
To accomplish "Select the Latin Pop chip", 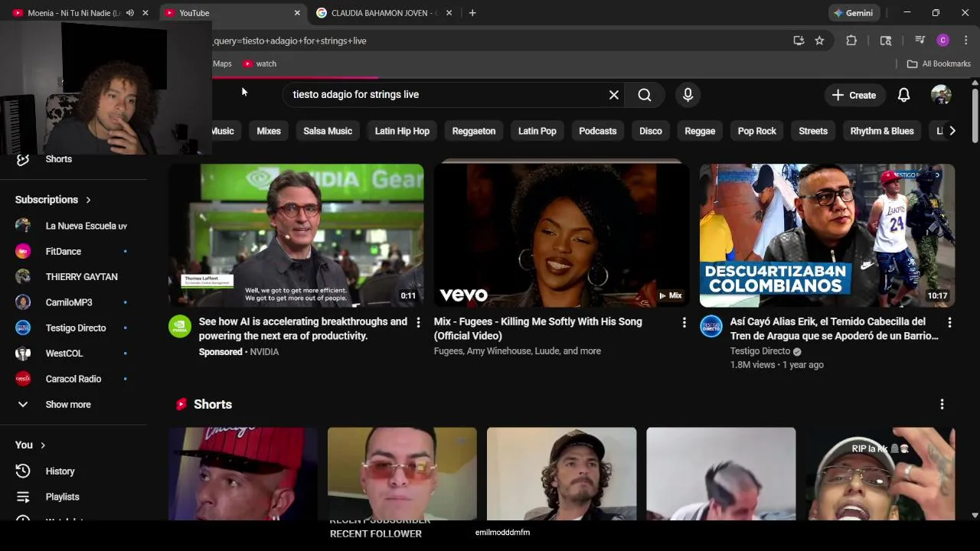I will point(537,131).
